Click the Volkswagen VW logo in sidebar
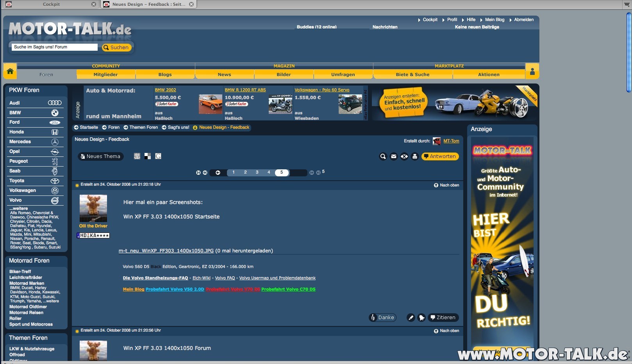The width and height of the screenshot is (632, 364). tap(55, 190)
